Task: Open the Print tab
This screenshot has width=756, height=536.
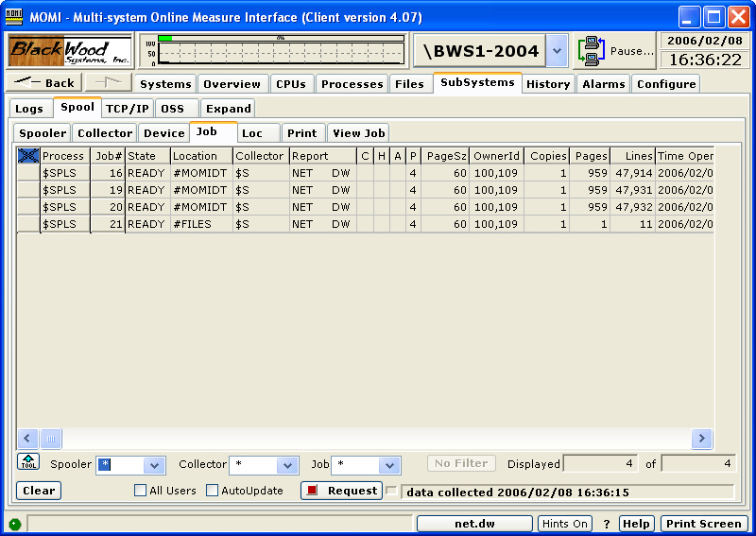Action: 302,133
